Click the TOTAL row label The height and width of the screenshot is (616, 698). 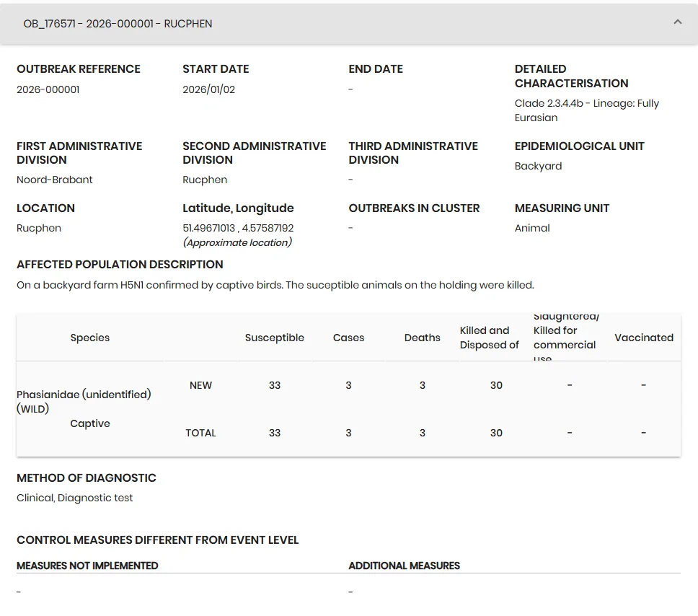pyautogui.click(x=200, y=433)
